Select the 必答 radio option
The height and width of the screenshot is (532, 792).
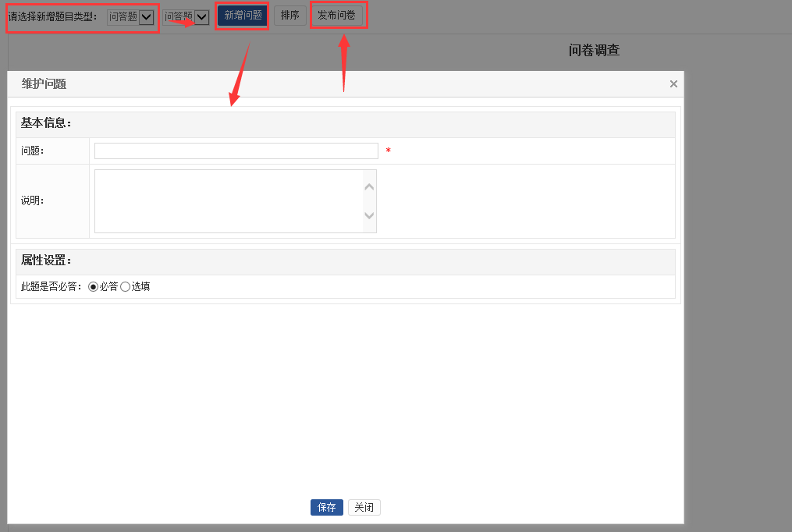click(94, 287)
